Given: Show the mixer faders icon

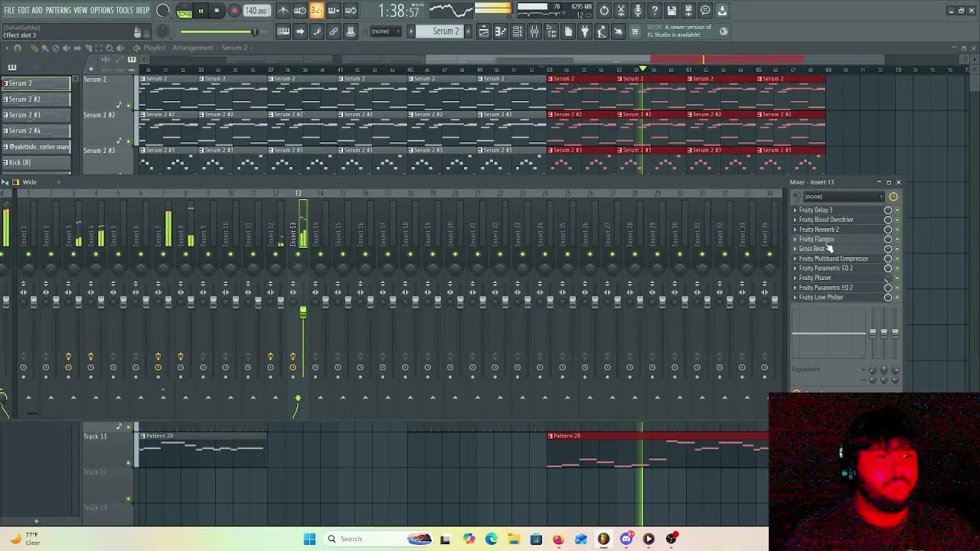Looking at the screenshot, I should pos(534,31).
